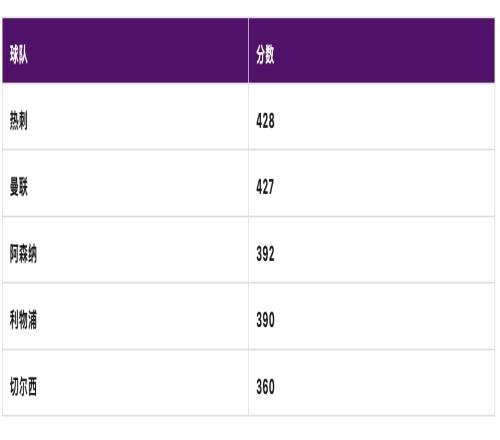500x440 pixels.
Task: Click the number 428 text
Action: coord(265,121)
